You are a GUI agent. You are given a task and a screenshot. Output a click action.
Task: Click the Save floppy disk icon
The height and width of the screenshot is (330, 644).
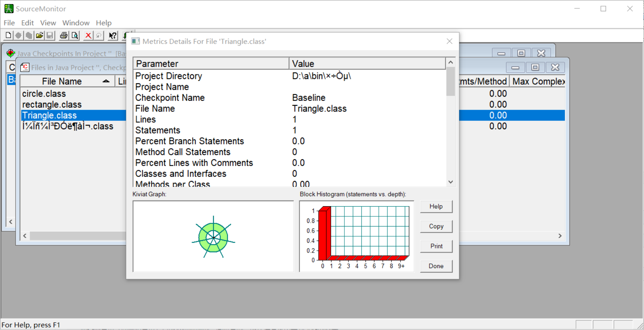[50, 35]
